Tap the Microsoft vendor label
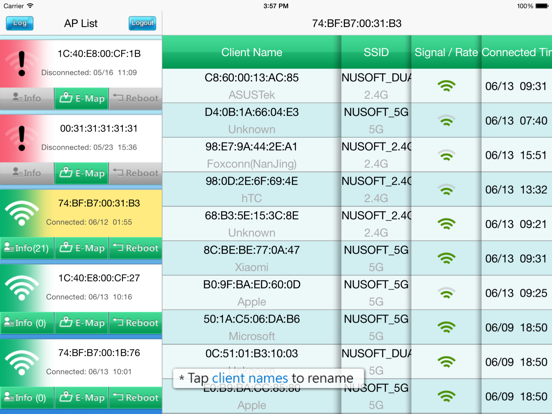 click(252, 336)
